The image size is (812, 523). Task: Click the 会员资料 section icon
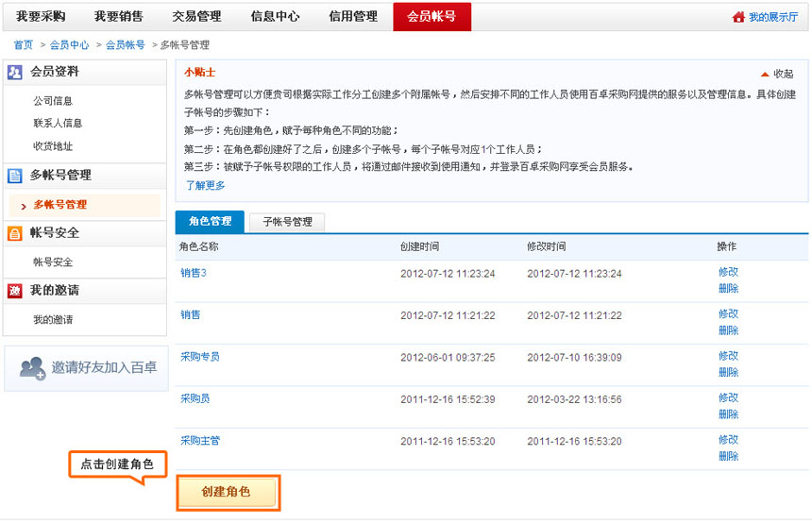(15, 72)
